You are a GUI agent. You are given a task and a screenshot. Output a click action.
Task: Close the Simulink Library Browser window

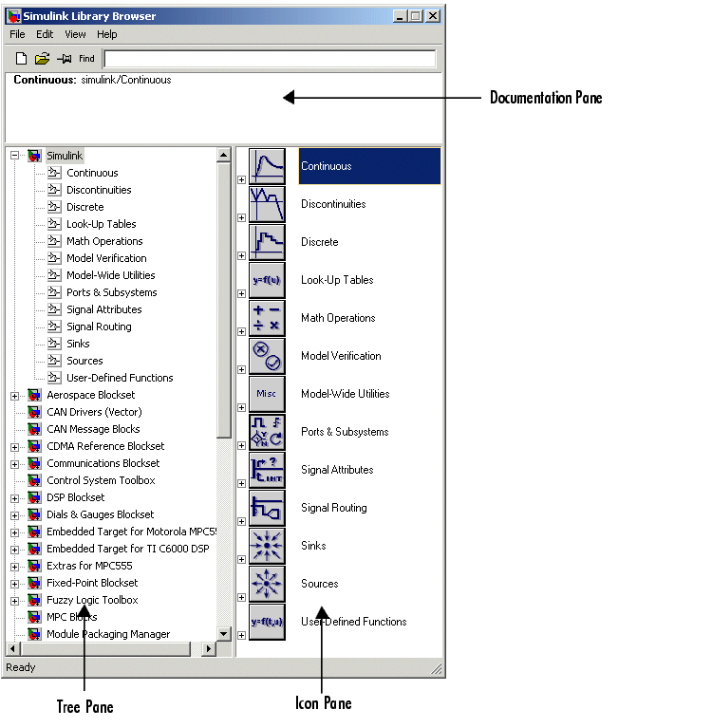pyautogui.click(x=433, y=16)
